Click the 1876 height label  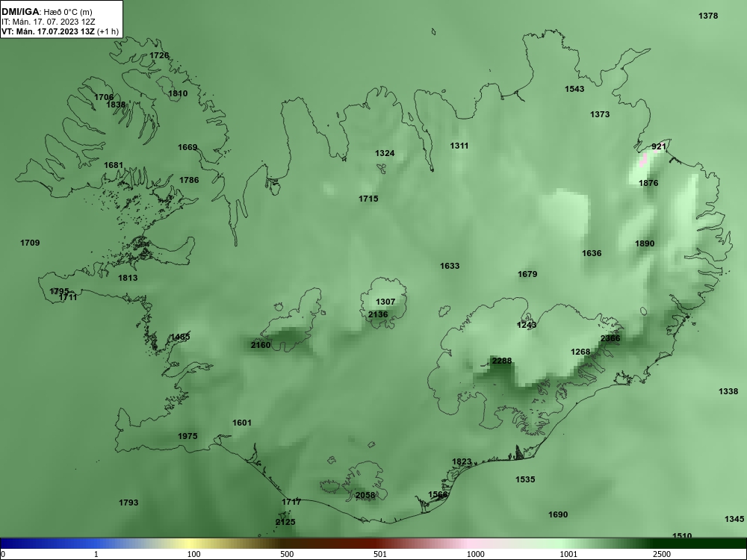click(648, 183)
